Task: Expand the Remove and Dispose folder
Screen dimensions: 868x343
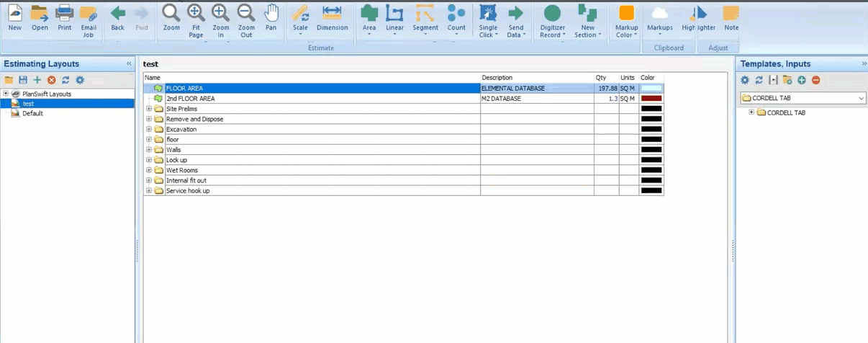Action: tap(149, 119)
